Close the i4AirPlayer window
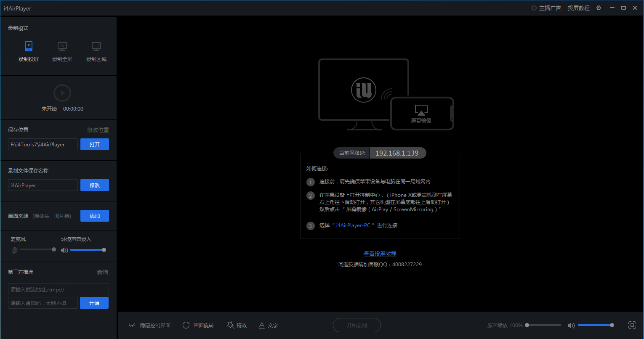Viewport: 644px width, 339px height. click(635, 8)
